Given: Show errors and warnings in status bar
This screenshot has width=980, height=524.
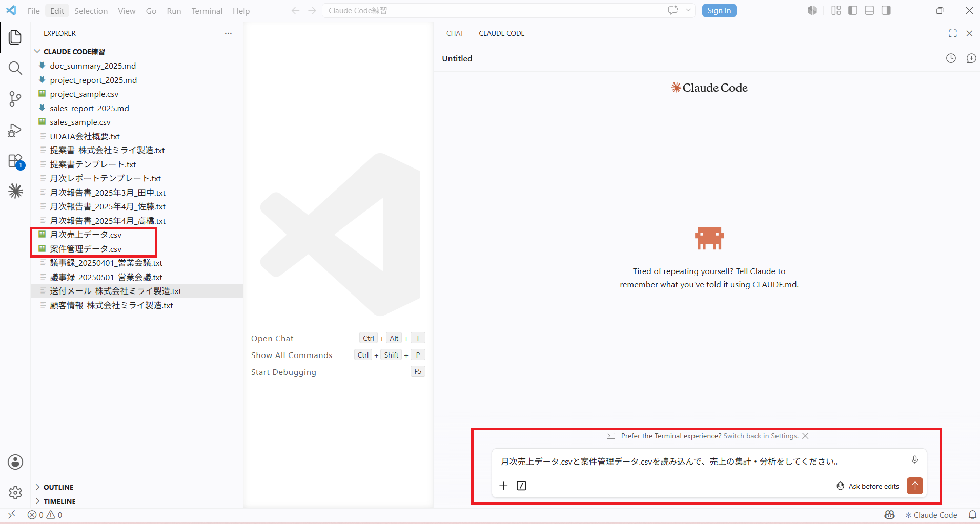Looking at the screenshot, I should pos(45,515).
